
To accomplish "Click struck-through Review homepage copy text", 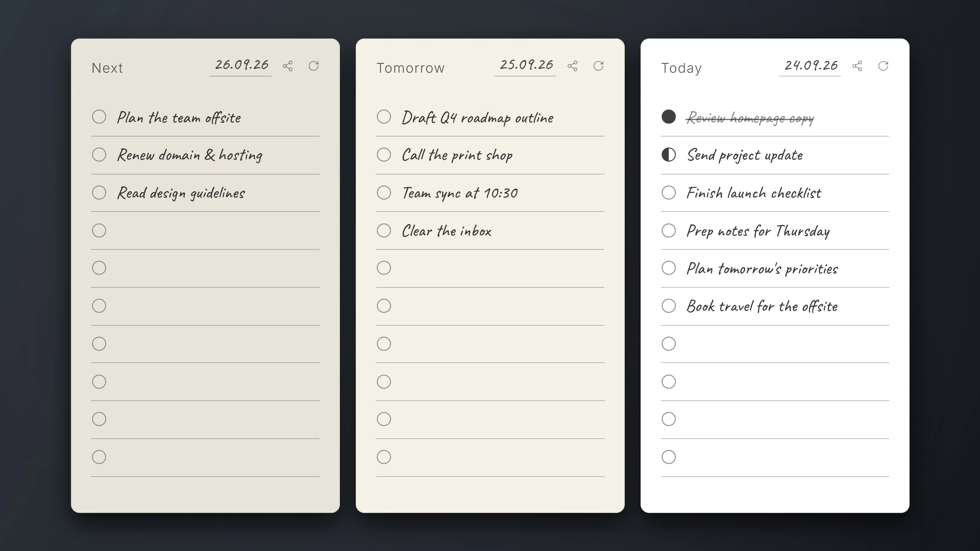I will click(x=750, y=118).
